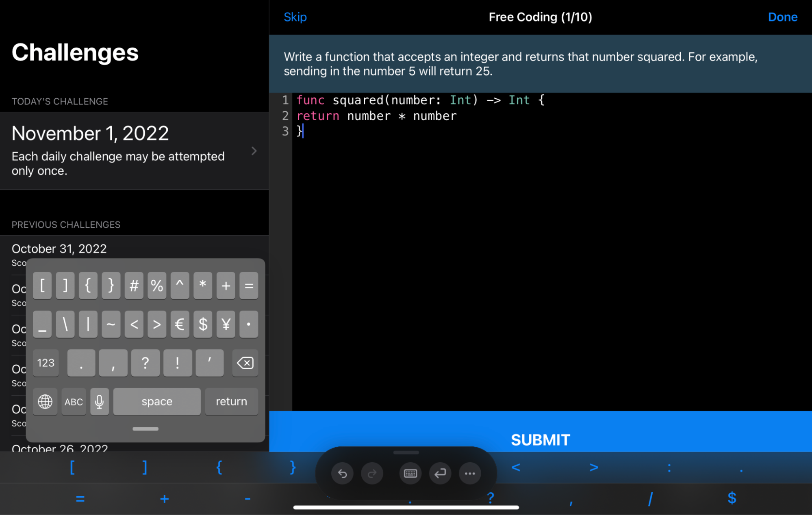Tap the underscore key
Image resolution: width=812 pixels, height=515 pixels.
(42, 324)
